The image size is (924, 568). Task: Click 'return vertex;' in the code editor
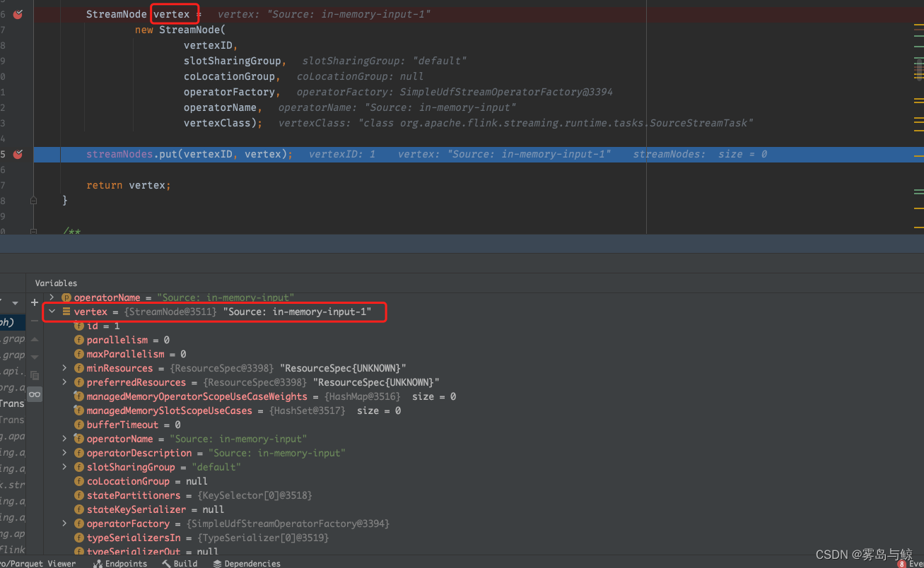tap(129, 185)
